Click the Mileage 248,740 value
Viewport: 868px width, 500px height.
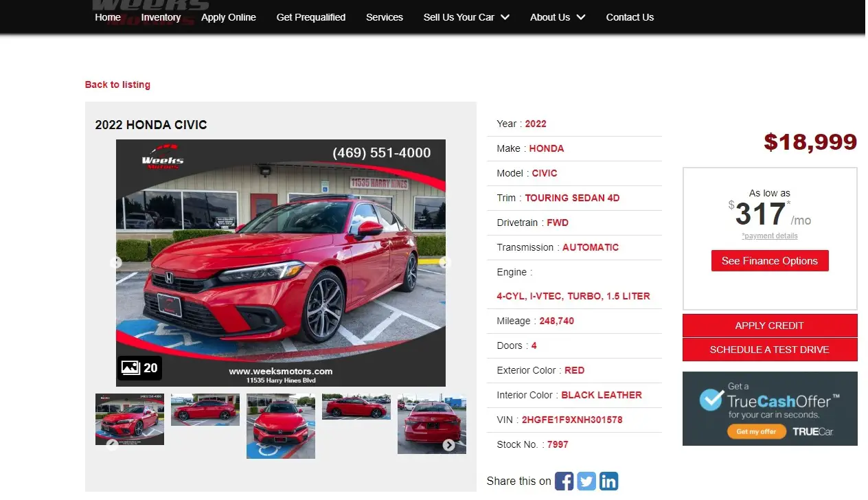pos(557,321)
